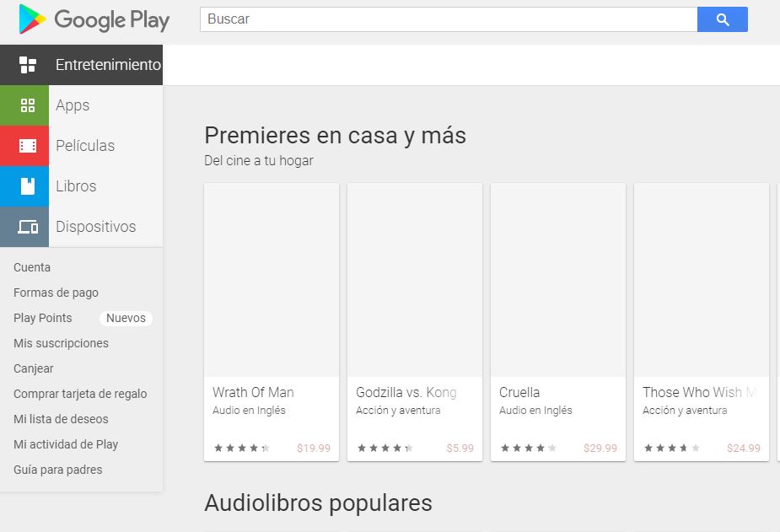View Mi lista de deseos
The image size is (780, 532).
coord(61,419)
